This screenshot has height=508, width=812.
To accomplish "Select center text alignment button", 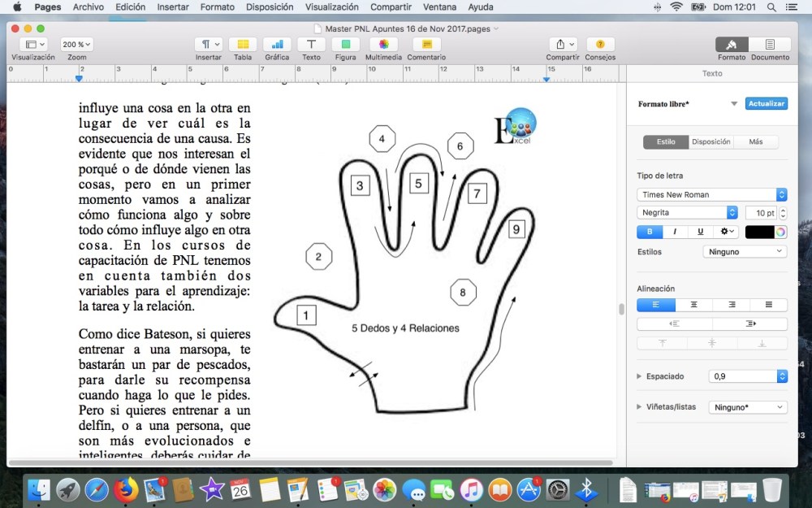I will click(x=693, y=305).
